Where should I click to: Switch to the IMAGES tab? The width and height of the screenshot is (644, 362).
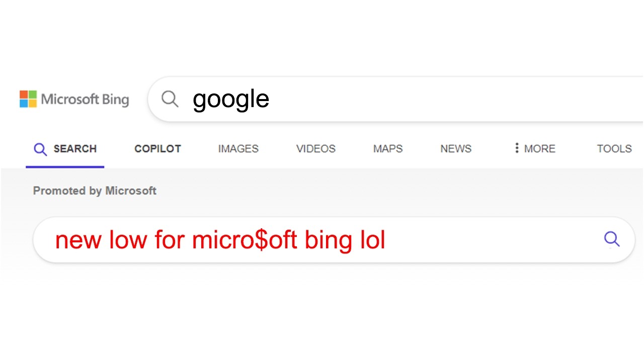[x=238, y=149]
